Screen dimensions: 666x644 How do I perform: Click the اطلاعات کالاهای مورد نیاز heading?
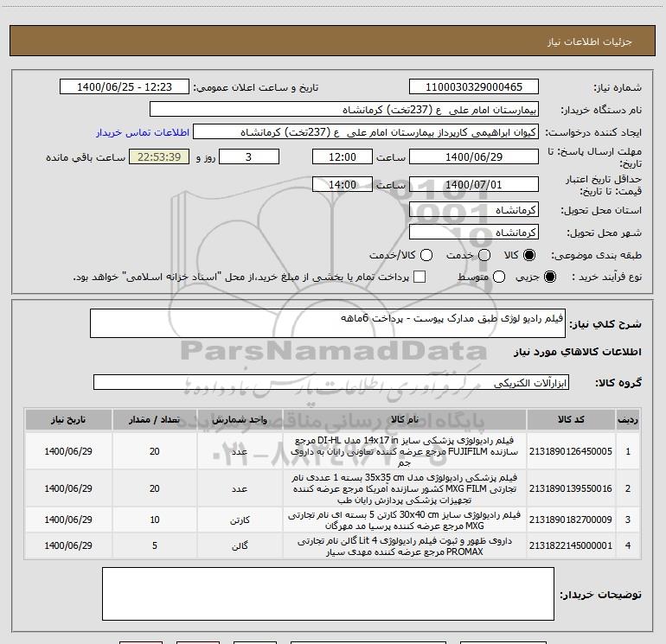[577, 352]
